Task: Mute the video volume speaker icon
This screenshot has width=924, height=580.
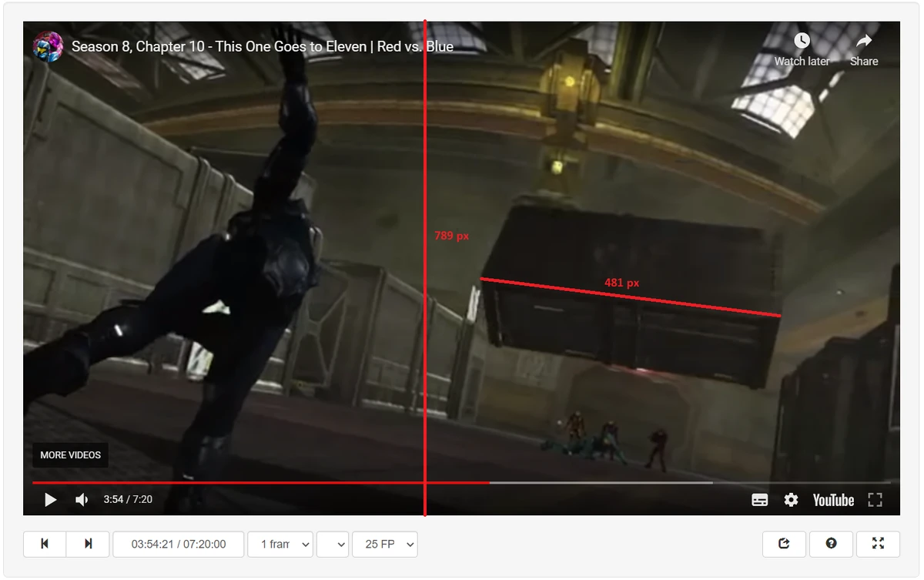Action: coord(82,500)
